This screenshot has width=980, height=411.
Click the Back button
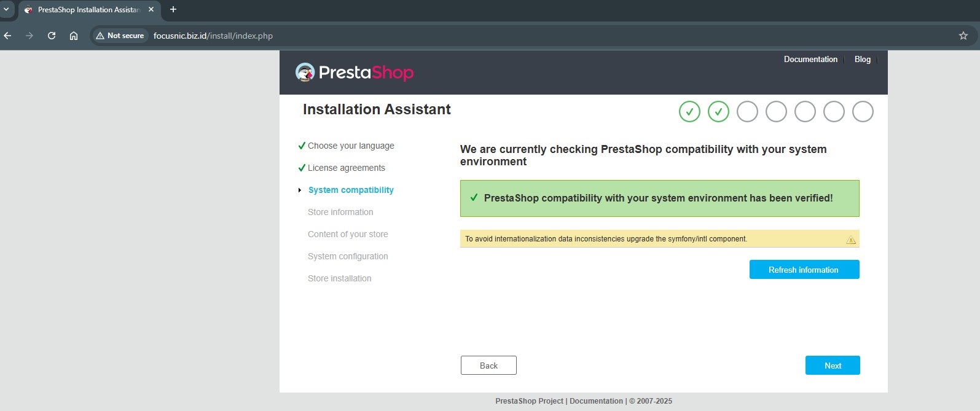(488, 366)
